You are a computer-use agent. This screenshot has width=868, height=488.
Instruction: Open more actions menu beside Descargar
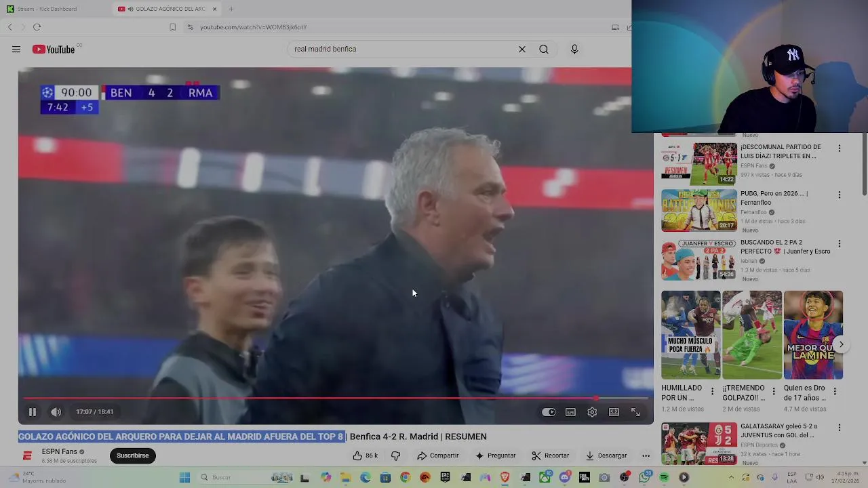coord(646,455)
